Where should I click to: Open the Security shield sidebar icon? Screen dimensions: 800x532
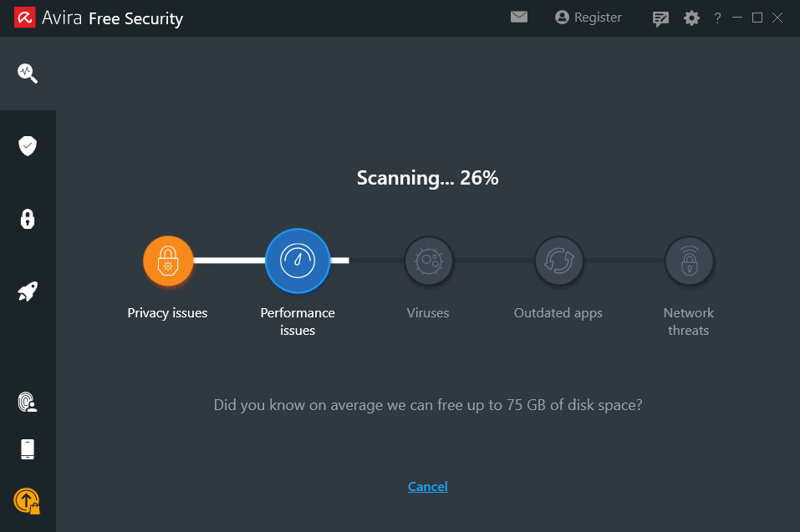click(x=28, y=146)
